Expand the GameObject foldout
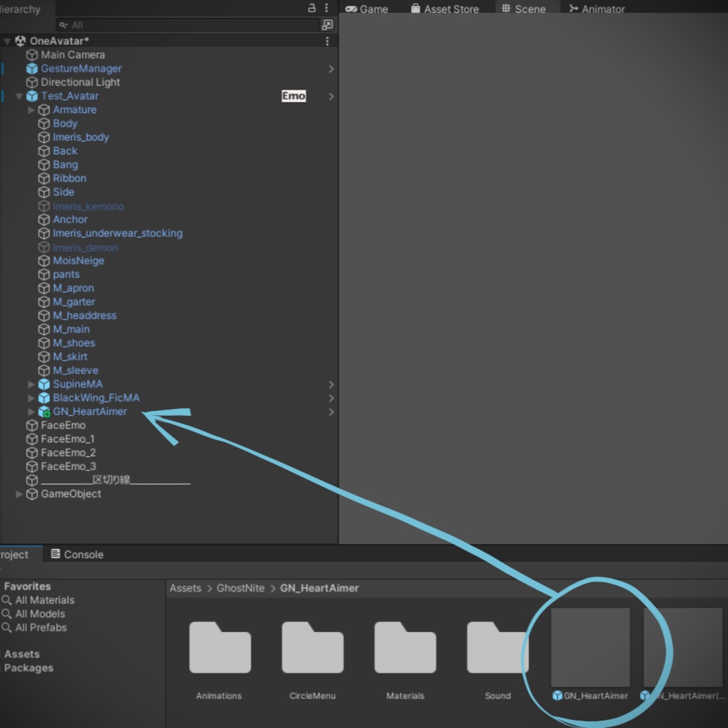This screenshot has height=728, width=728. (19, 494)
